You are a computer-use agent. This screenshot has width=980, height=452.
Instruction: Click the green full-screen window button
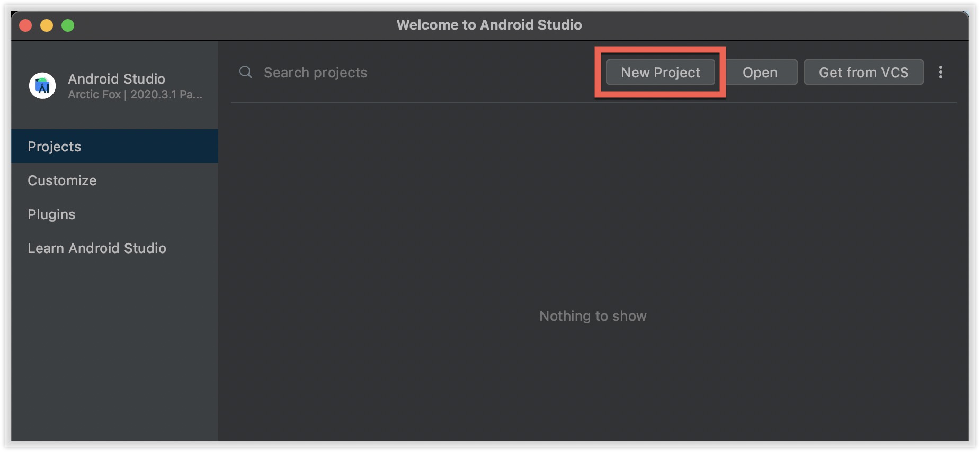68,25
